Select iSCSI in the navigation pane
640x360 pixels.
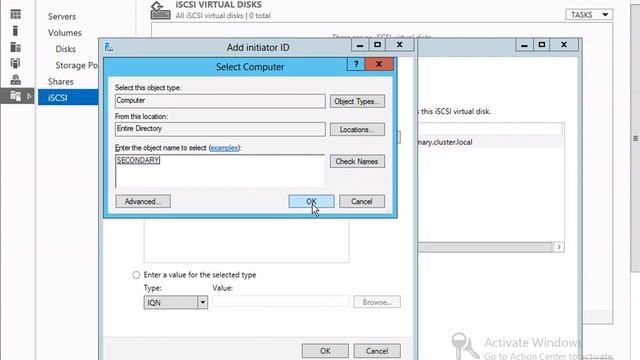click(x=68, y=98)
